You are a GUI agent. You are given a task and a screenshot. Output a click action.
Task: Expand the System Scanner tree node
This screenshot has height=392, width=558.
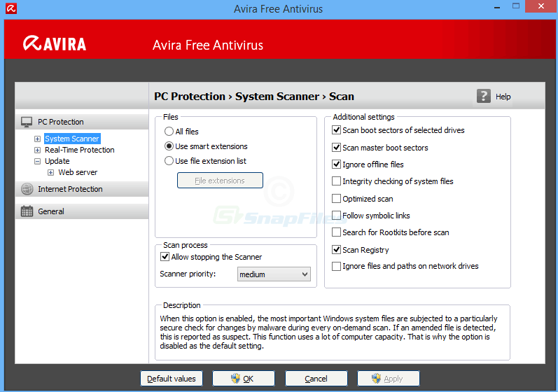pos(37,139)
